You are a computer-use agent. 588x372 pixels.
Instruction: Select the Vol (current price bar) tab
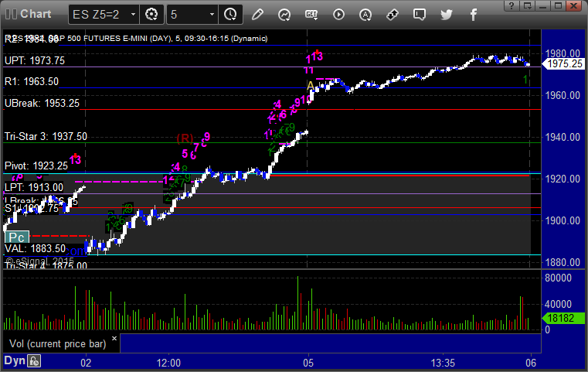pos(57,343)
